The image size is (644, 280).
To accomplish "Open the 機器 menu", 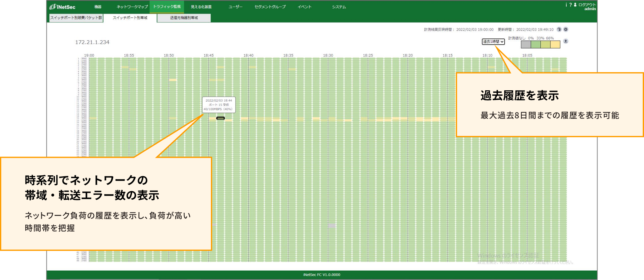I will click(x=98, y=7).
